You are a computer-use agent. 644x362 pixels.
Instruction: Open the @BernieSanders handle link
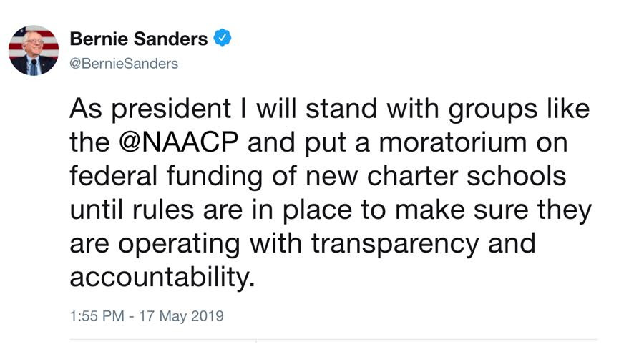tap(124, 64)
